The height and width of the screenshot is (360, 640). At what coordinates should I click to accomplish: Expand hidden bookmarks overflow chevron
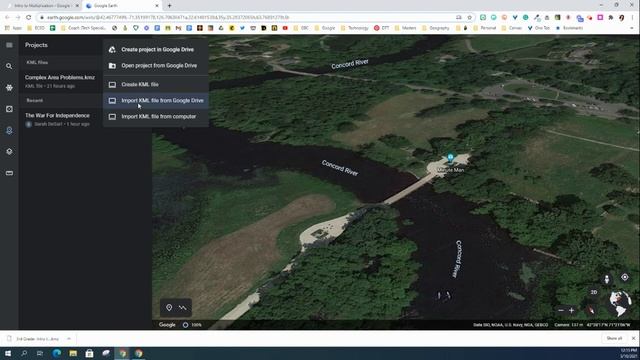[x=632, y=28]
